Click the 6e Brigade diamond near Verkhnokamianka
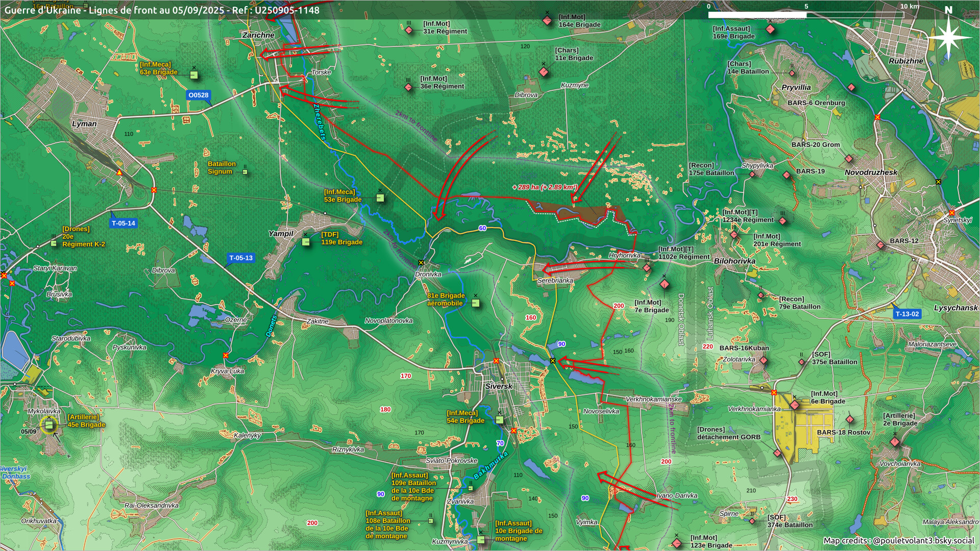Viewport: 980px width, 551px height. pos(795,405)
